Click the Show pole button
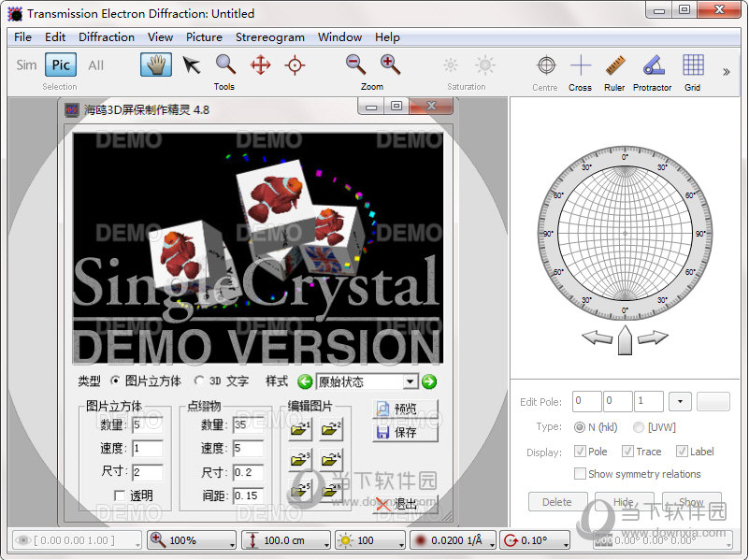Image resolution: width=749 pixels, height=560 pixels. pyautogui.click(x=691, y=502)
